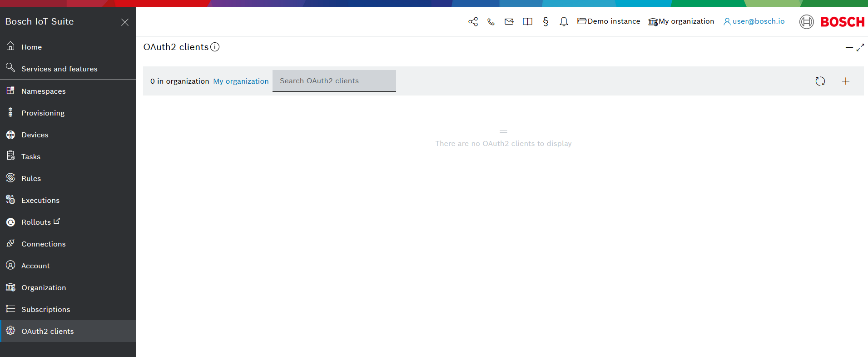Open user@bosch.io account link

754,21
